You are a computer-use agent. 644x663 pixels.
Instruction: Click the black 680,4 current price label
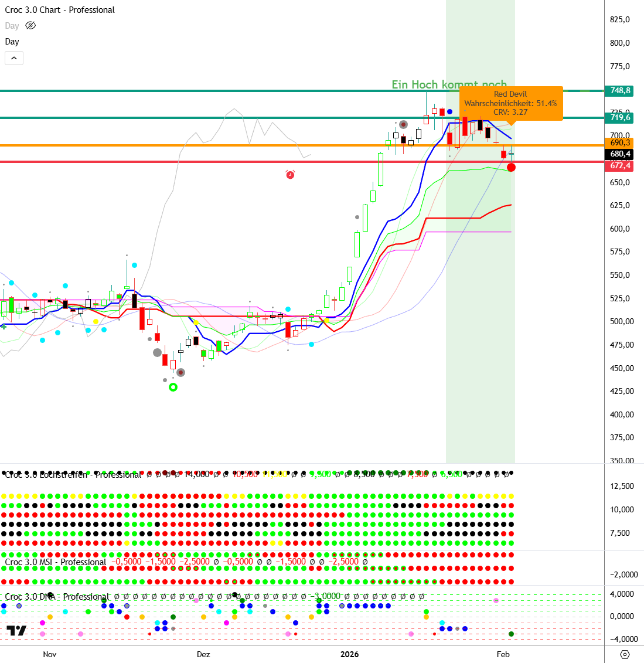(620, 154)
